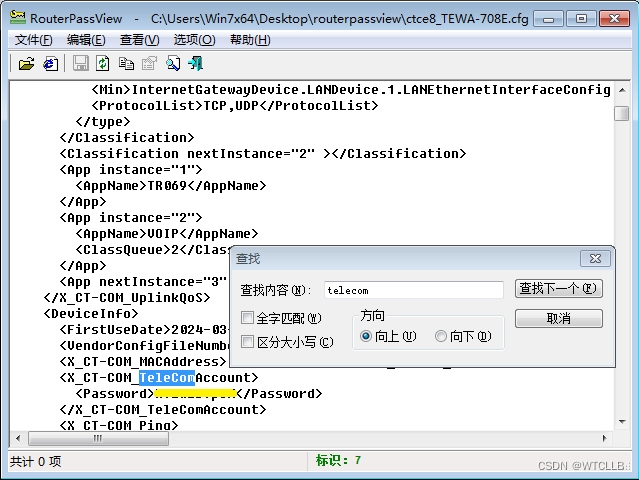Click the <DeviceInfo> tag line
639x480 pixels.
pyautogui.click(x=91, y=314)
